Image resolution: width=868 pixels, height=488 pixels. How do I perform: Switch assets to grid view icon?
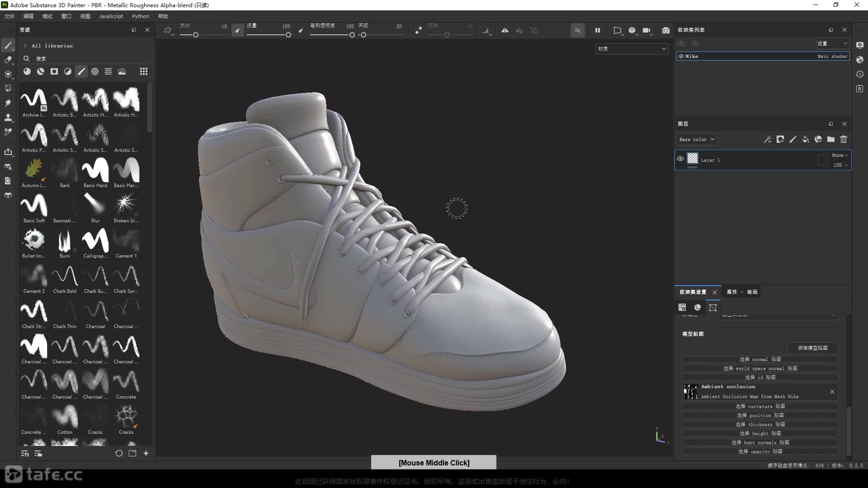point(144,71)
